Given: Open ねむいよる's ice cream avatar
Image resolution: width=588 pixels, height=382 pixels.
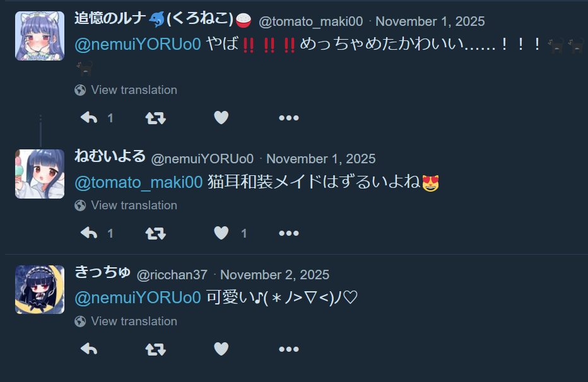Looking at the screenshot, I should (40, 174).
